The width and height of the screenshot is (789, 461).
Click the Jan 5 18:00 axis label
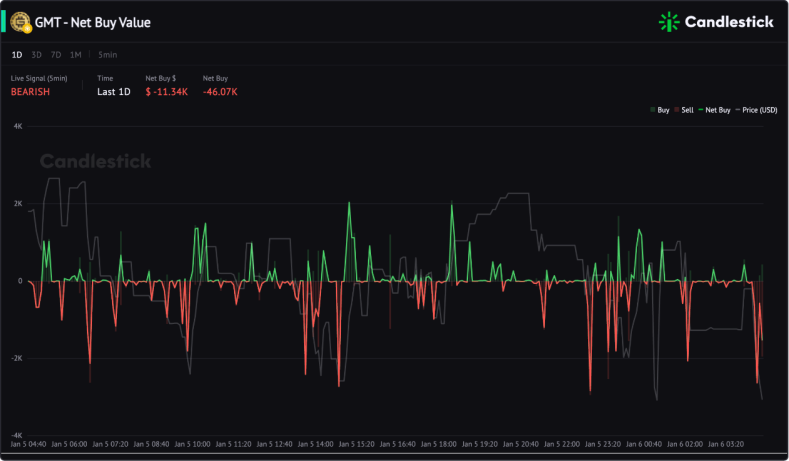[439, 444]
